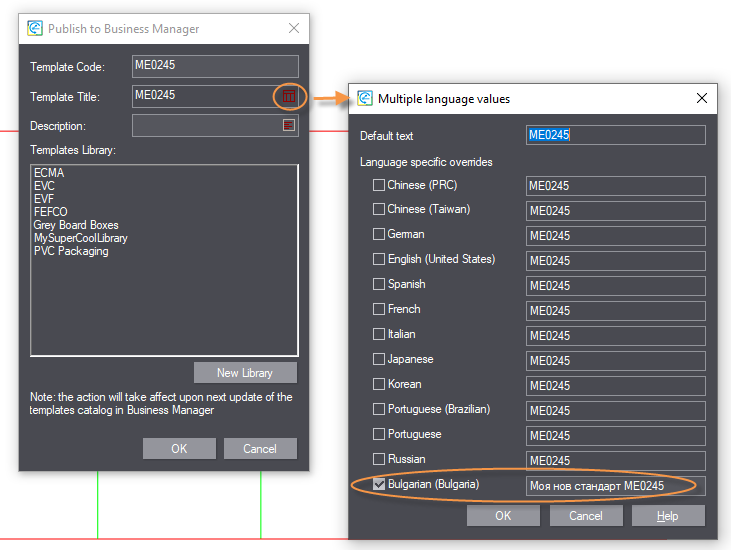The image size is (731, 550).
Task: Toggle the German language override checkbox
Action: coord(379,235)
